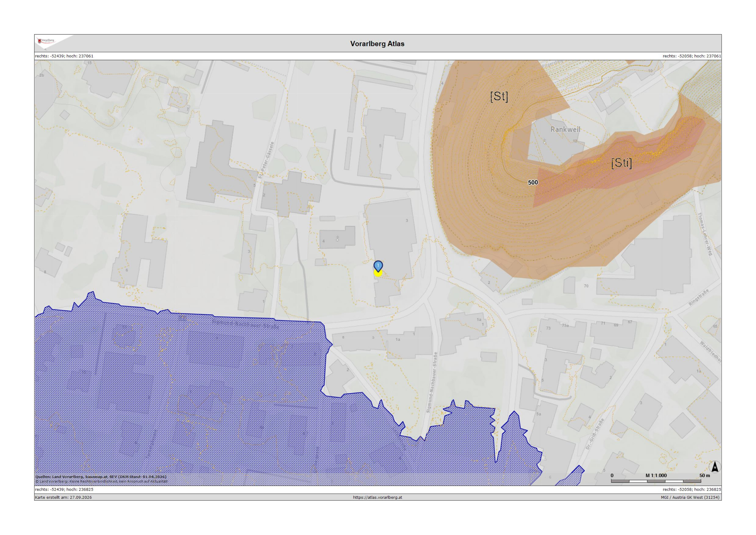Click the church symbol on building 4
This screenshot has width=756, height=535.
click(337, 239)
